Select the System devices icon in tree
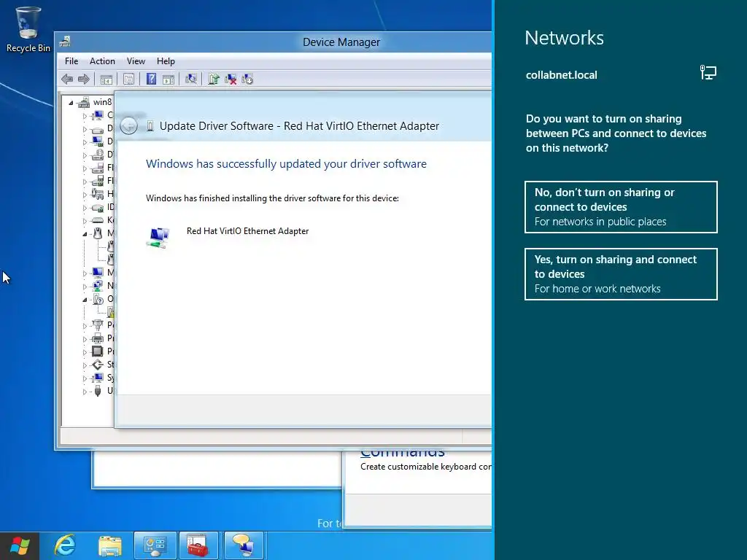This screenshot has height=560, width=747. pos(98,378)
